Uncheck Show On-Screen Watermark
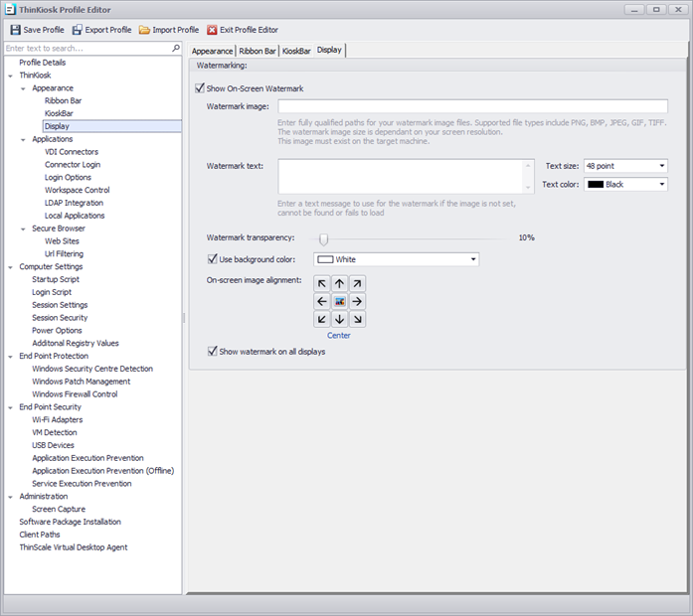The image size is (693, 616). [200, 87]
